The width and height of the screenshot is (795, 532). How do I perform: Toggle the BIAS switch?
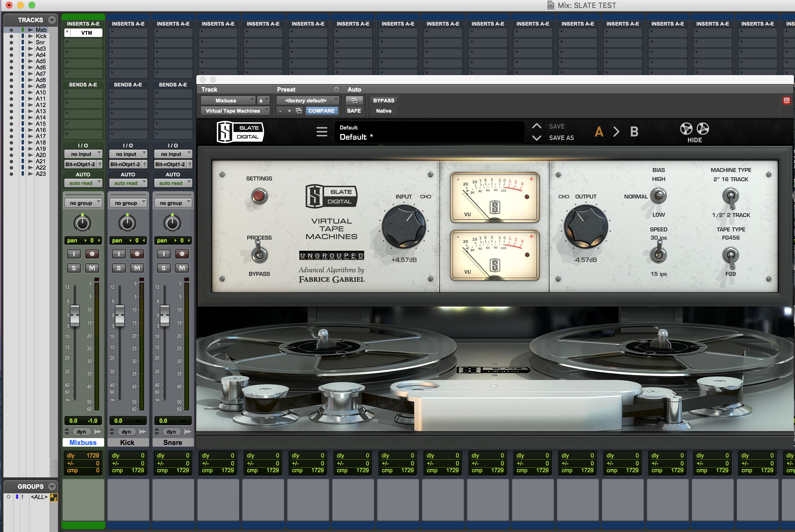658,196
